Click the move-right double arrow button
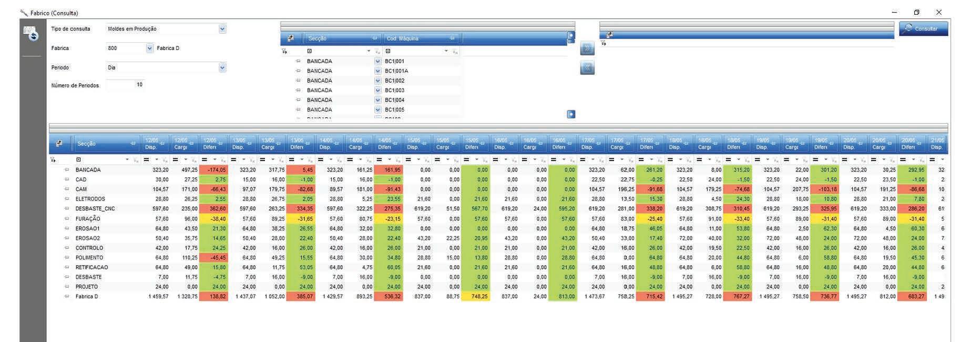This screenshot has width=980, height=342. [x=587, y=48]
